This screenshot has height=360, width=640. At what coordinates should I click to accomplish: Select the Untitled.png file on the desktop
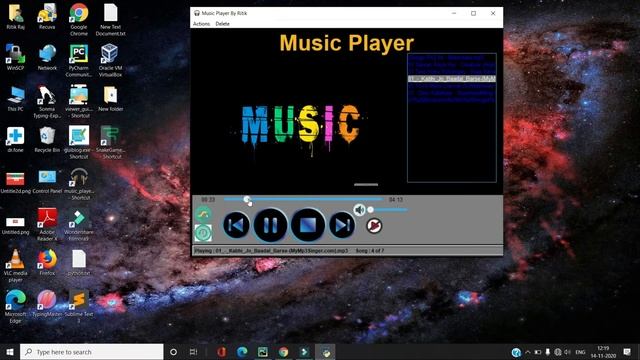(x=16, y=225)
